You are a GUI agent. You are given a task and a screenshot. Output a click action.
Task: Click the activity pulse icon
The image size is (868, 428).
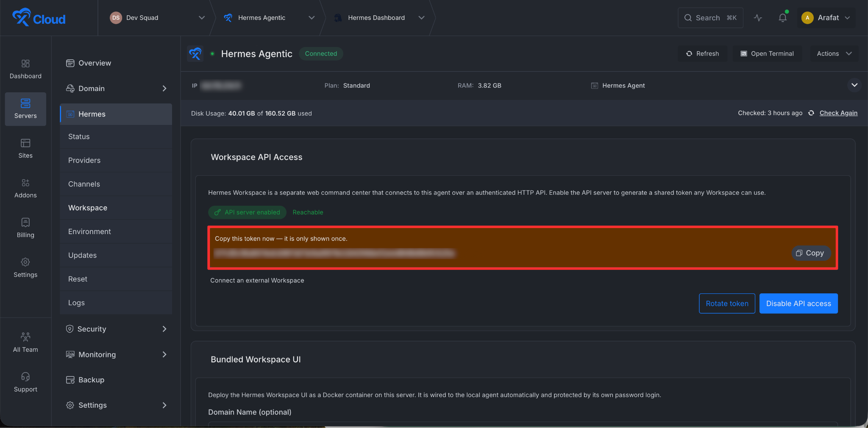click(758, 18)
